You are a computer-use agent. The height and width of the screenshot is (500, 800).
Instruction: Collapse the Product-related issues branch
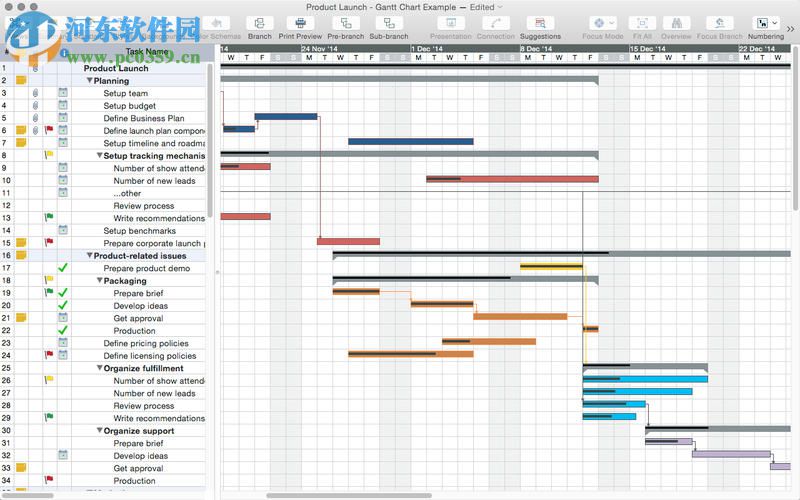89,256
